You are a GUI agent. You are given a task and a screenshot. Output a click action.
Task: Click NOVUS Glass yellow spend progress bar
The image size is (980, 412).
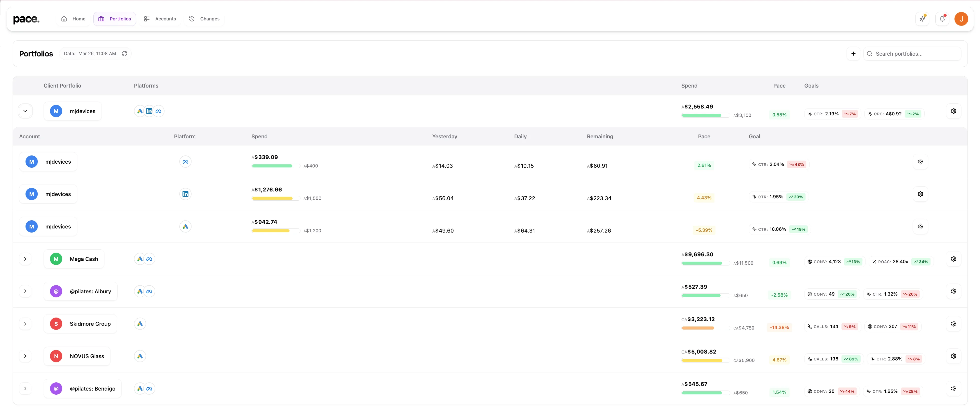tap(706, 360)
